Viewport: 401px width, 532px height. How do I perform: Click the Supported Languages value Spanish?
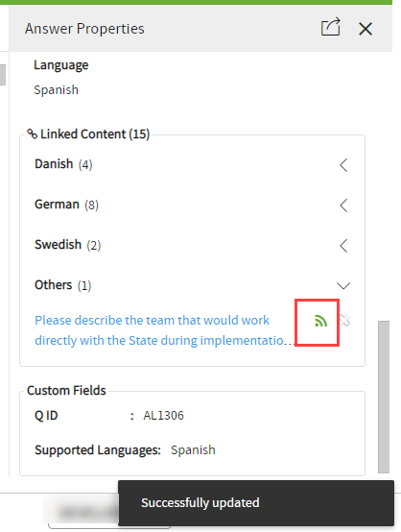tap(193, 450)
